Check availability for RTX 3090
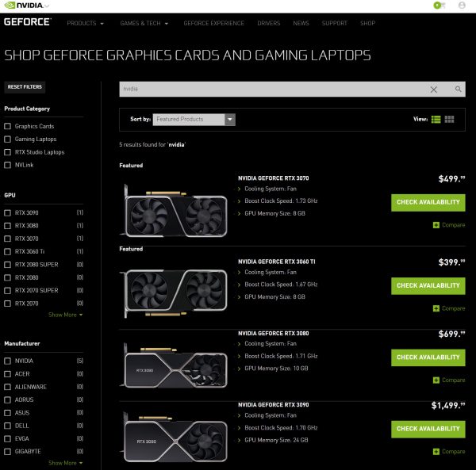Screen dimensions: 476x470 click(428, 429)
